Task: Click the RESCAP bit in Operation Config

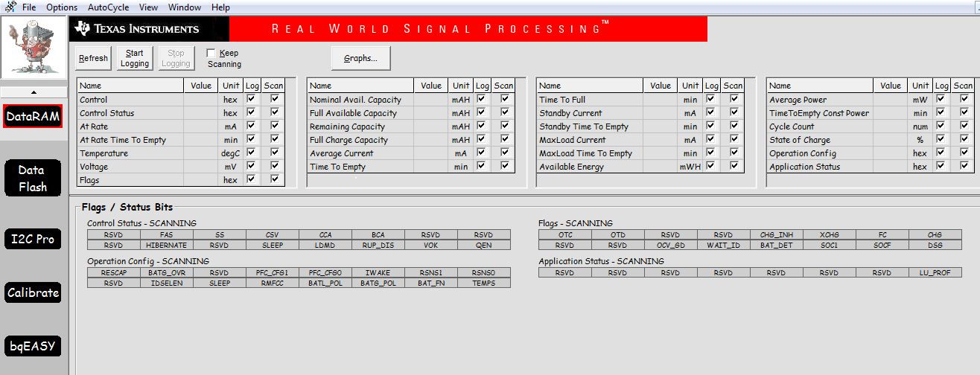Action: tap(114, 273)
